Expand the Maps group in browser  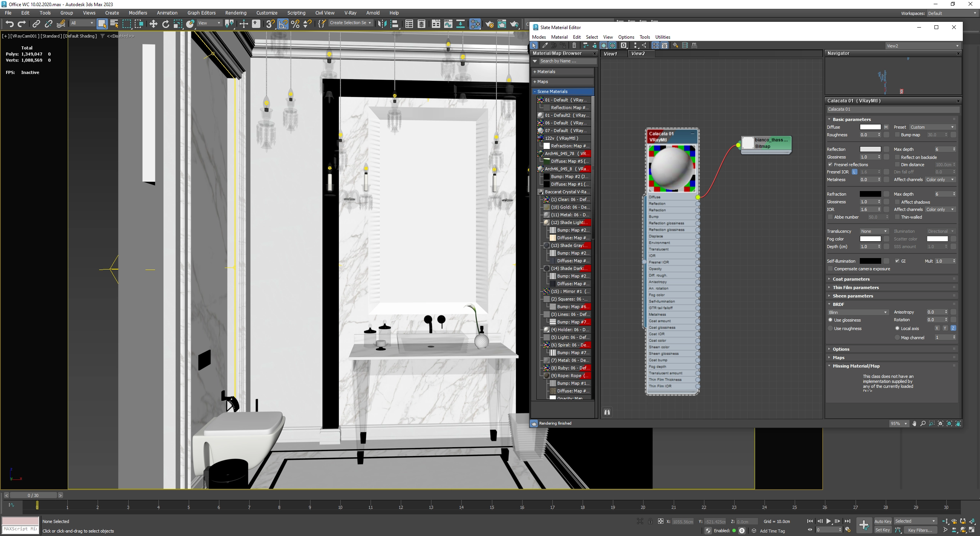tap(563, 82)
